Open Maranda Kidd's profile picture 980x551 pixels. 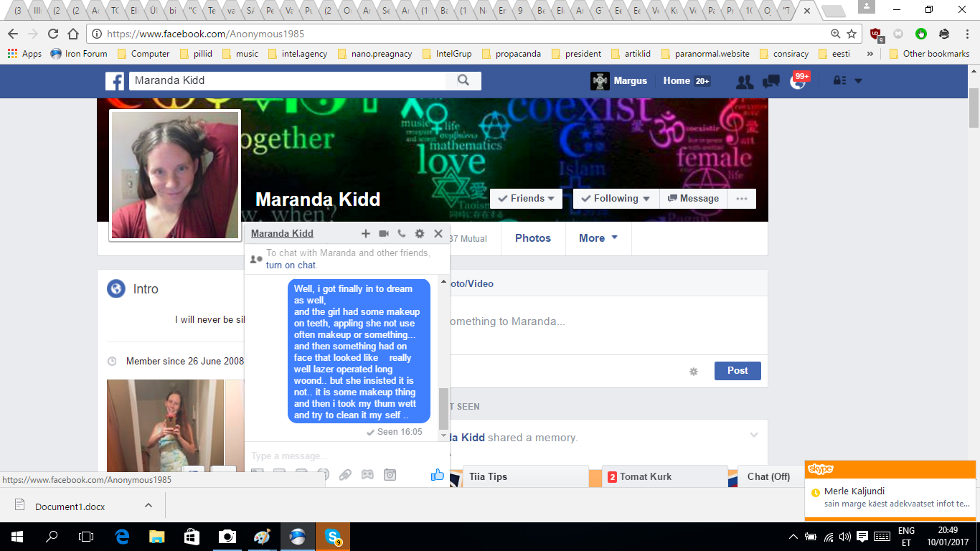[175, 174]
